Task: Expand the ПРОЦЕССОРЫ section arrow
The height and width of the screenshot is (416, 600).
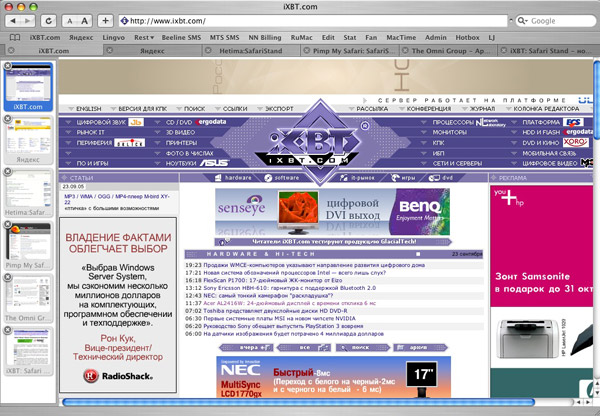Action: (423, 122)
